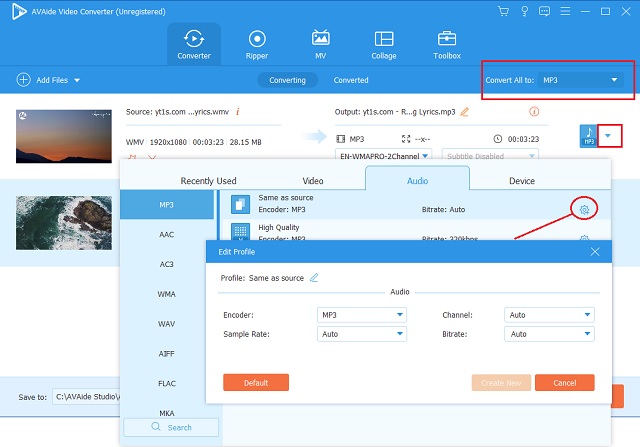Select the sunset video thumbnail
The width and height of the screenshot is (640, 447).
pos(64,136)
